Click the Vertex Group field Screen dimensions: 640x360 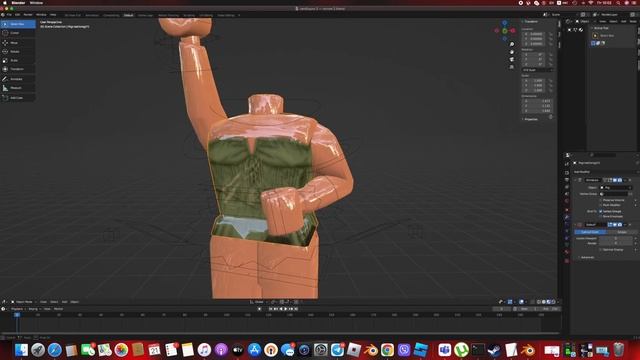[613, 194]
